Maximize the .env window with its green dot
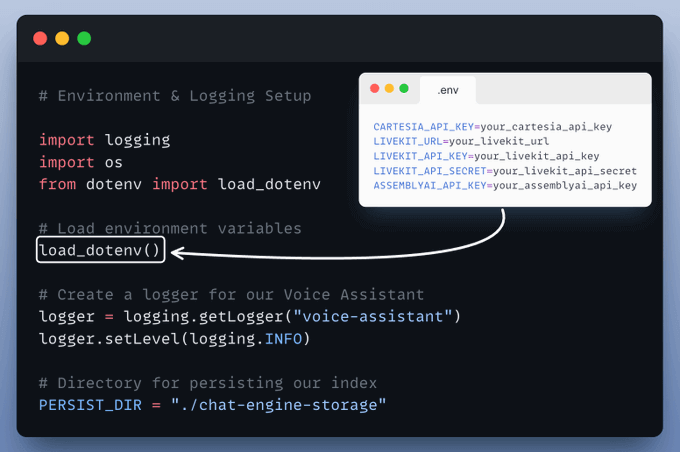Screen dimensions: 680x452 click(404, 89)
